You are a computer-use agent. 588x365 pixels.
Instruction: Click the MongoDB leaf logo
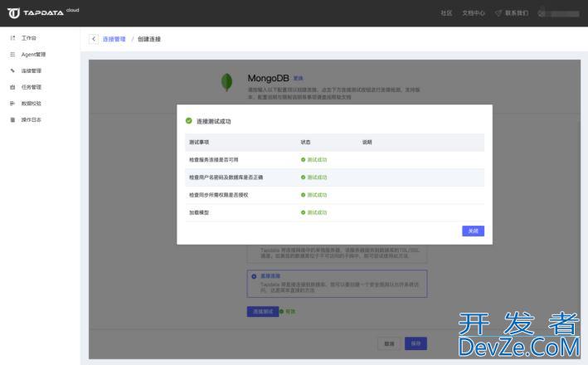(x=226, y=82)
